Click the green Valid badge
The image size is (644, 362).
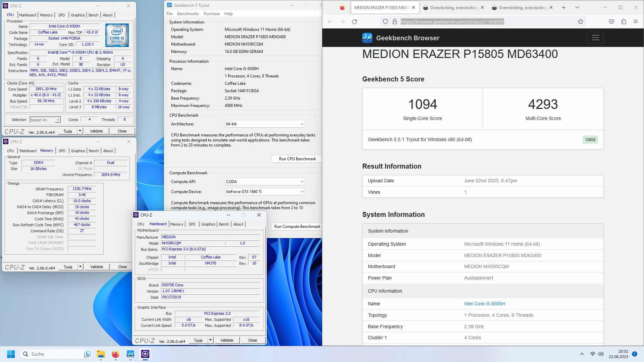[590, 139]
